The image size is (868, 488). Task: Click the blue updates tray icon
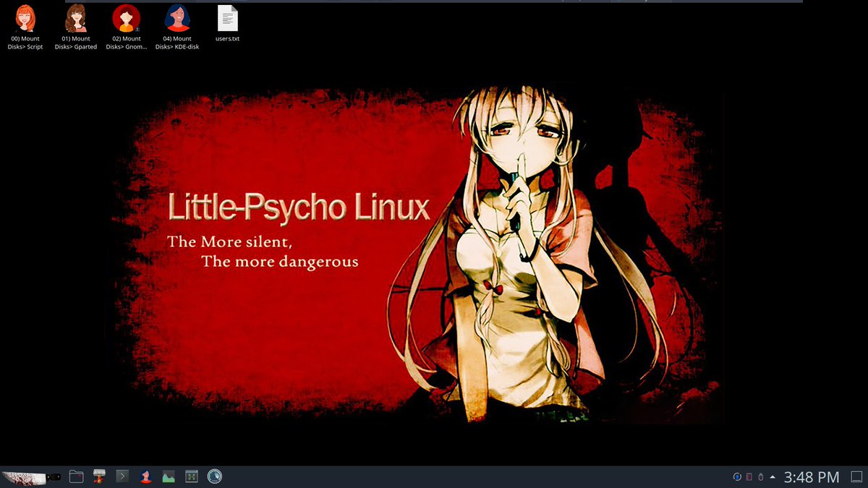[737, 477]
